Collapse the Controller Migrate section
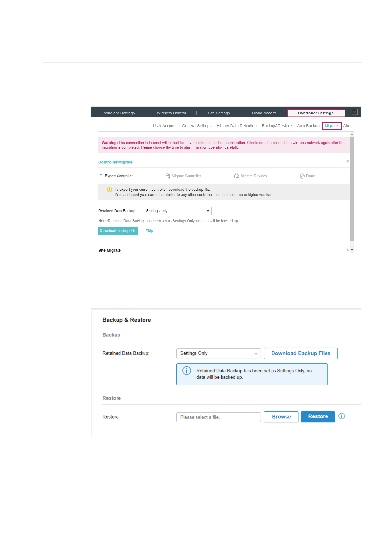This screenshot has width=392, height=554. tap(348, 161)
